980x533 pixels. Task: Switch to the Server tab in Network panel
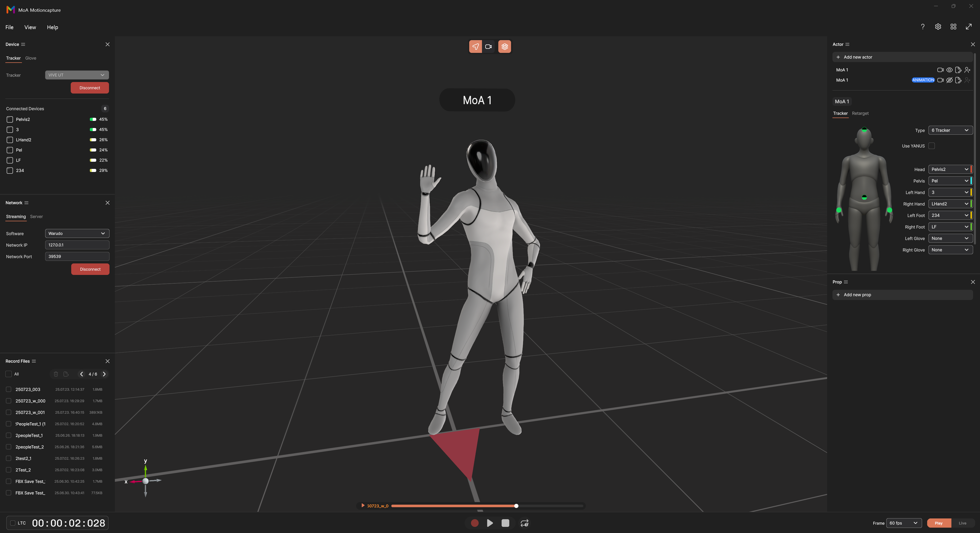[x=37, y=217]
